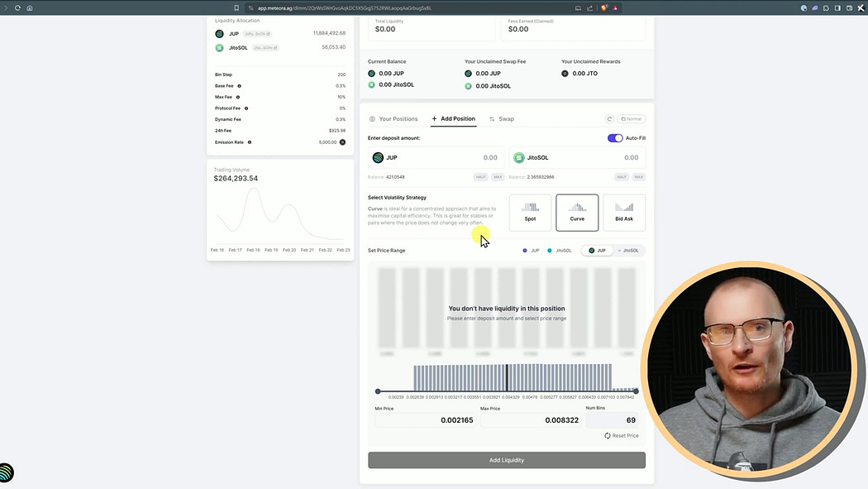The height and width of the screenshot is (489, 868).
Task: Toggle the browser sidebar panel icon
Action: point(837,7)
